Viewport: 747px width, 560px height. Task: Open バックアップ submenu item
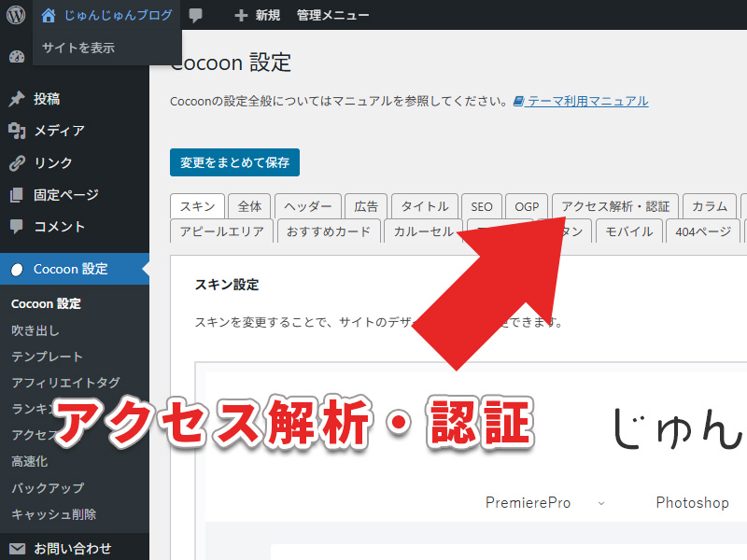(48, 488)
